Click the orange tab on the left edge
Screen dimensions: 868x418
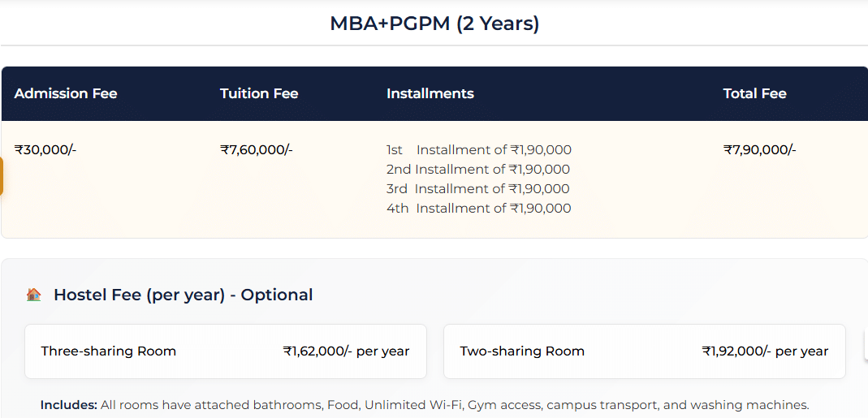2,176
